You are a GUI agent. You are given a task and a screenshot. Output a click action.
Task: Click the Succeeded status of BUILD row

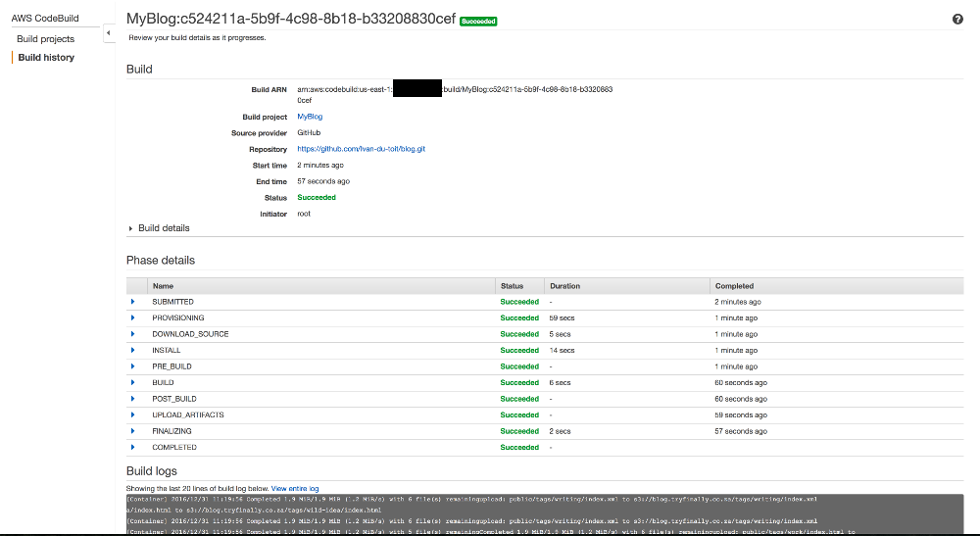coord(519,382)
